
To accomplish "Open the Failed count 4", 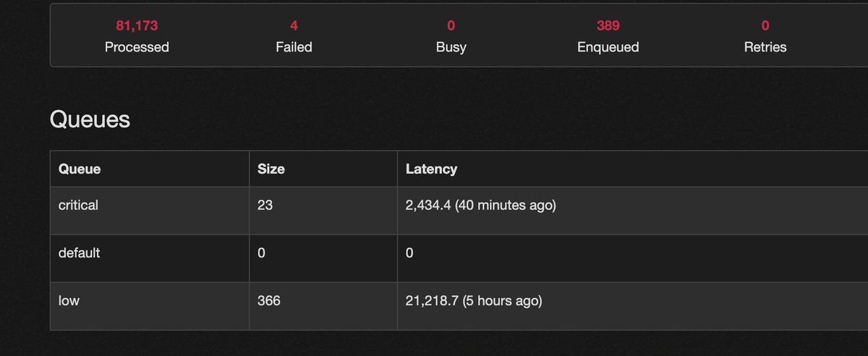I will (x=294, y=26).
